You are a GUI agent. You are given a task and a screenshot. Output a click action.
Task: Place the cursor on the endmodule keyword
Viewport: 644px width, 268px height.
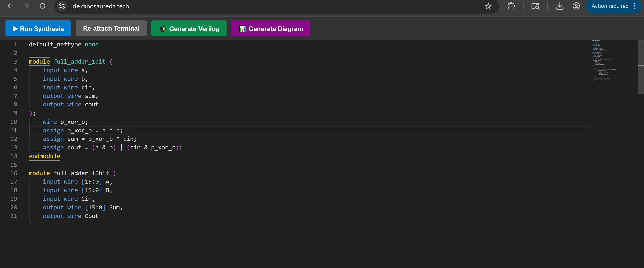coord(44,156)
